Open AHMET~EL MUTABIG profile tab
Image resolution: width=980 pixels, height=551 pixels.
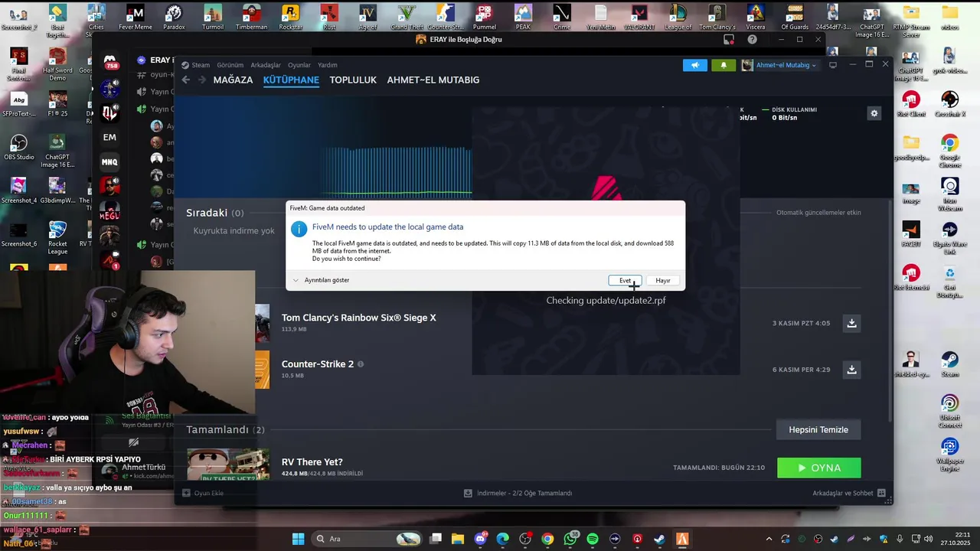coord(433,80)
